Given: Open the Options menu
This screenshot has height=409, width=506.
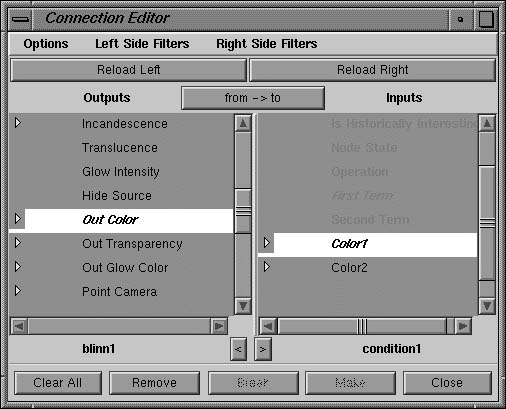Looking at the screenshot, I should (46, 44).
